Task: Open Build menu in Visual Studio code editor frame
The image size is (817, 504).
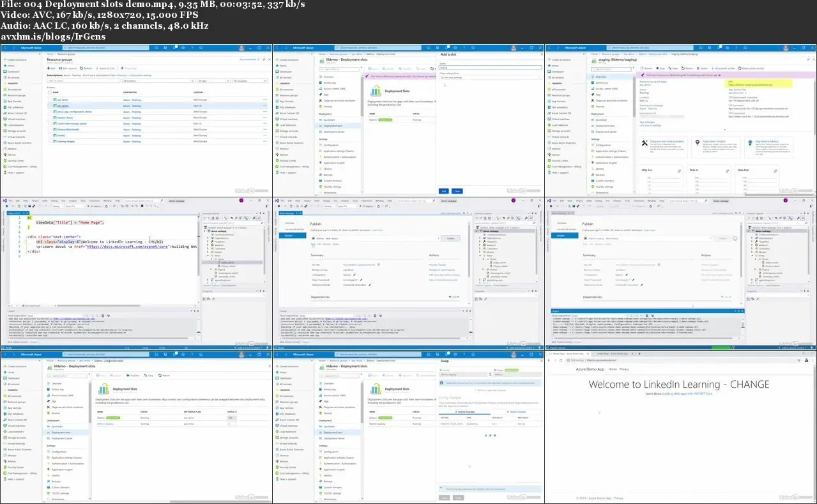Action: (45, 201)
